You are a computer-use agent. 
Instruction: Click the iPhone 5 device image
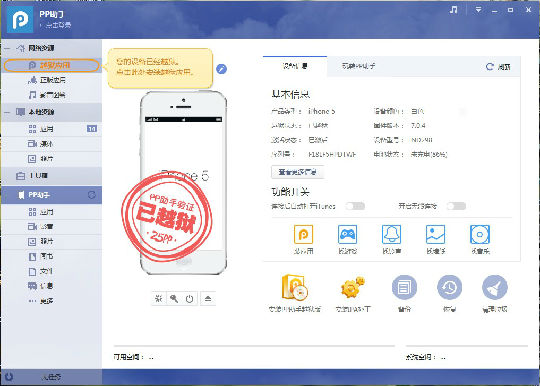[183, 182]
